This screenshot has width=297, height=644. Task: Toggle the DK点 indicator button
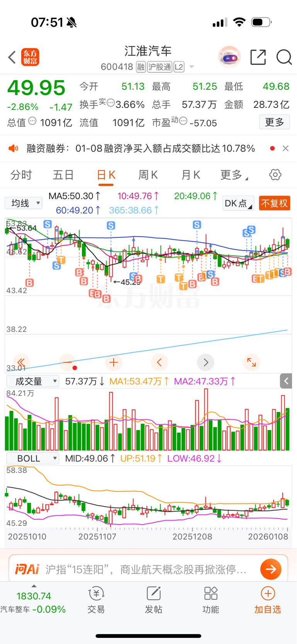238,203
